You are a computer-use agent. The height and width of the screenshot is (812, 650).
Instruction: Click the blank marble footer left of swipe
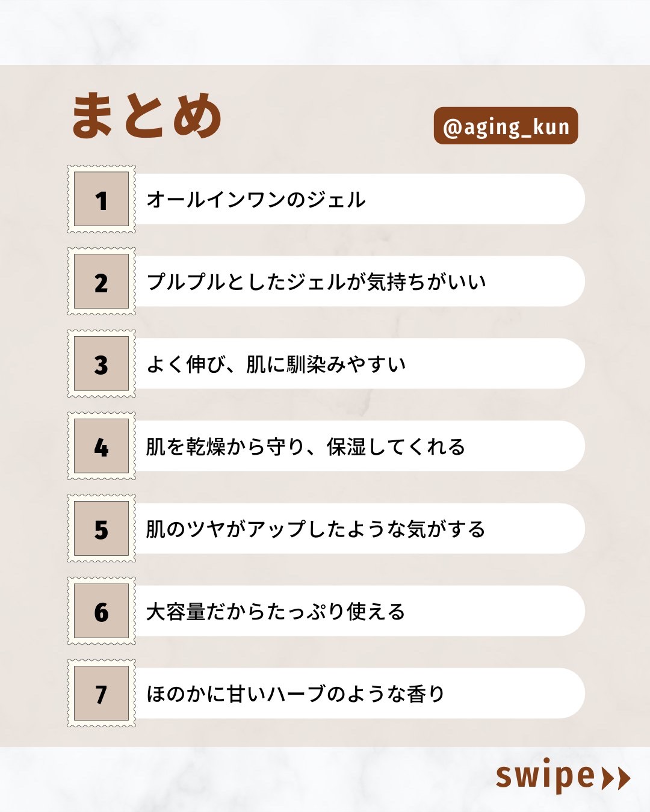click(241, 780)
